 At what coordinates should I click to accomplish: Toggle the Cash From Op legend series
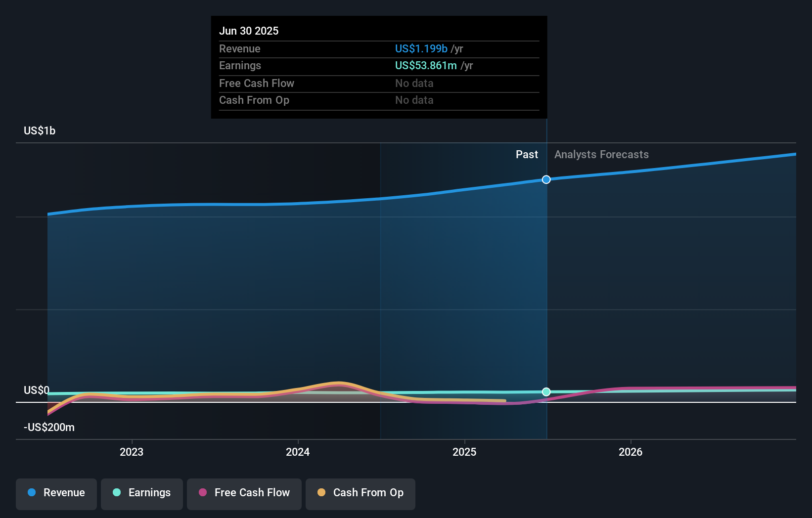click(361, 494)
